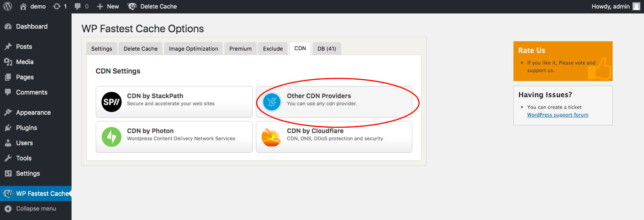Click the WordPress logo icon
644x220 pixels.
pos(8,6)
